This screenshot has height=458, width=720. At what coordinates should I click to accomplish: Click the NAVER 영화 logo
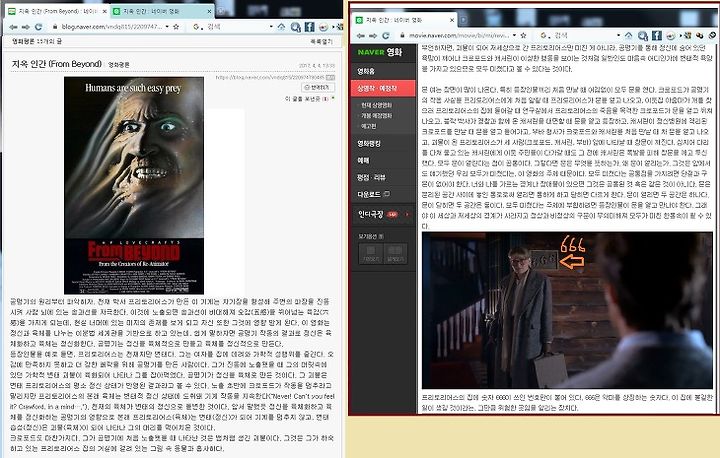[x=380, y=52]
